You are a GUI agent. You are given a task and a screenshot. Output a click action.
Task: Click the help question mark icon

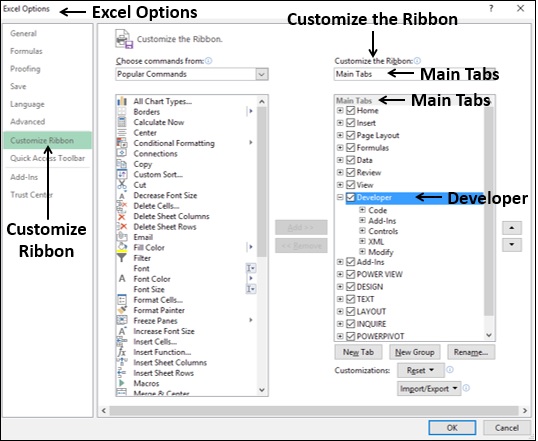coord(491,9)
